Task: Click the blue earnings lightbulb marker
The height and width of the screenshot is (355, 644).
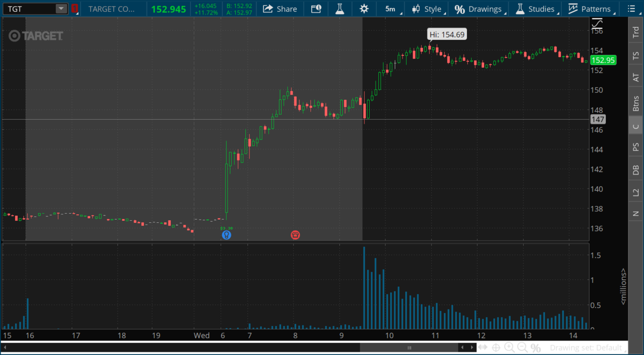Action: 226,235
